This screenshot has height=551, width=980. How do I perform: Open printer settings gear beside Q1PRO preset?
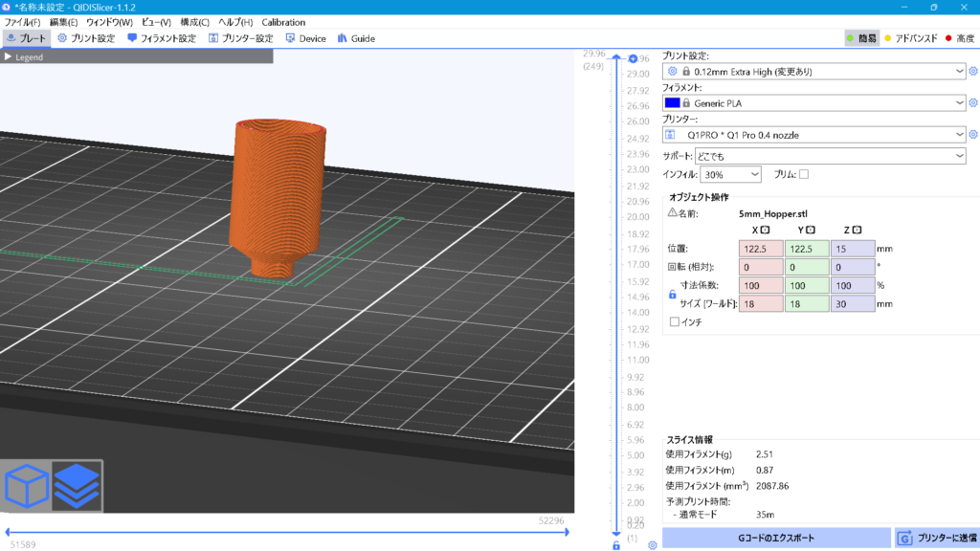pyautogui.click(x=973, y=135)
